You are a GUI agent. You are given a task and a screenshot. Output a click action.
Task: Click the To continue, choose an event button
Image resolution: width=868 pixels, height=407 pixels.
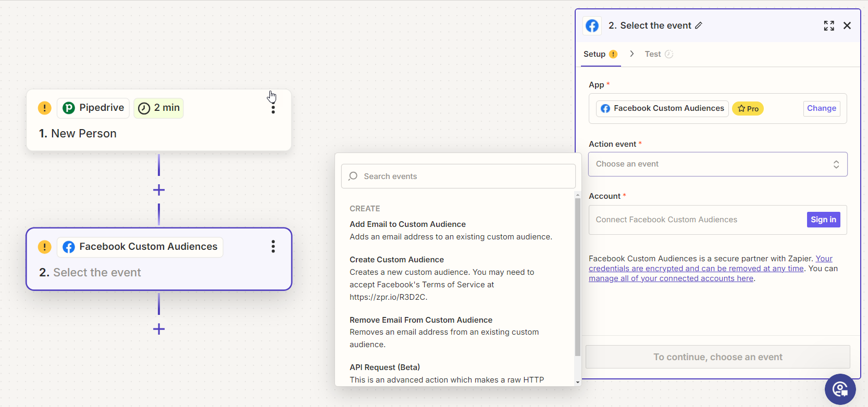point(717,357)
